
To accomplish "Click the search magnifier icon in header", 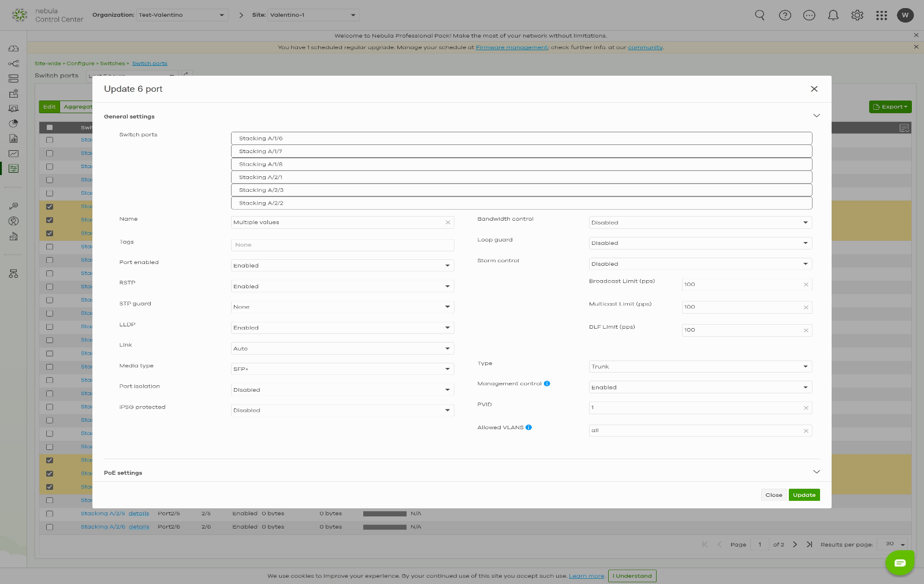I will (759, 15).
